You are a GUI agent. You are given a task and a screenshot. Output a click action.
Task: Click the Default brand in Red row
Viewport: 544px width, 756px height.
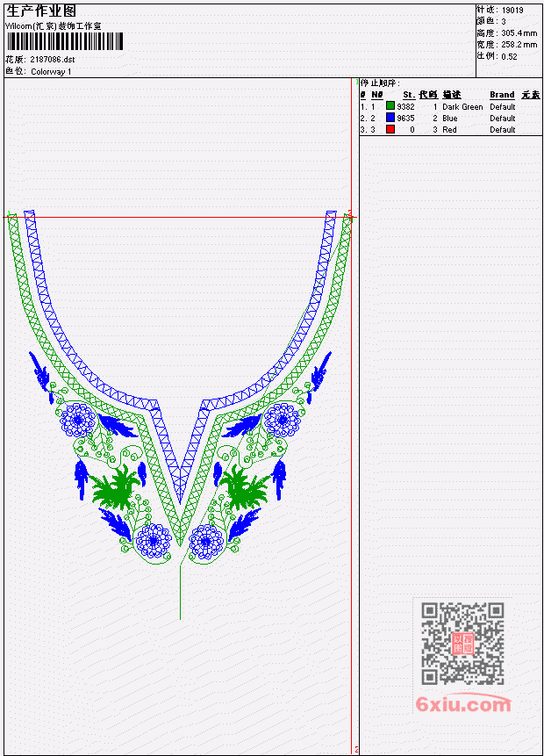tap(503, 130)
